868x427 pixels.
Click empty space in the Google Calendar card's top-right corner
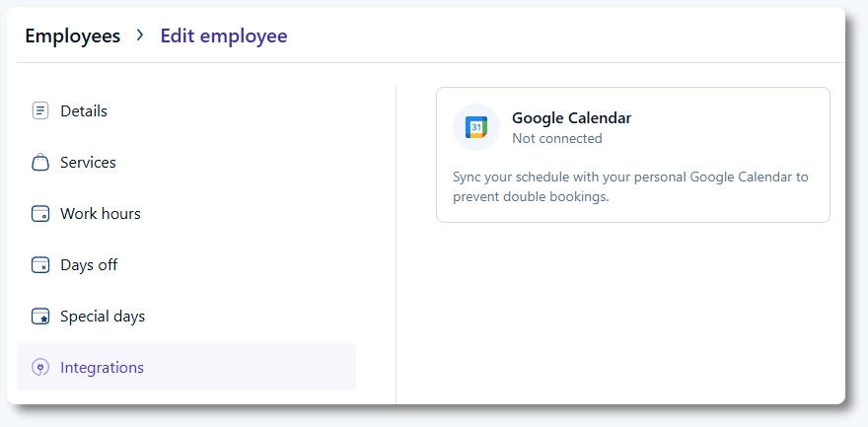(x=779, y=113)
